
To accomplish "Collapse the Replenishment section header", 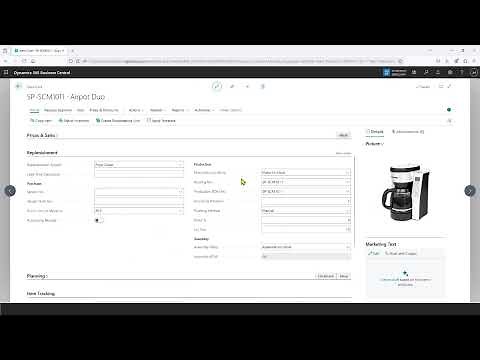I will click(42, 153).
